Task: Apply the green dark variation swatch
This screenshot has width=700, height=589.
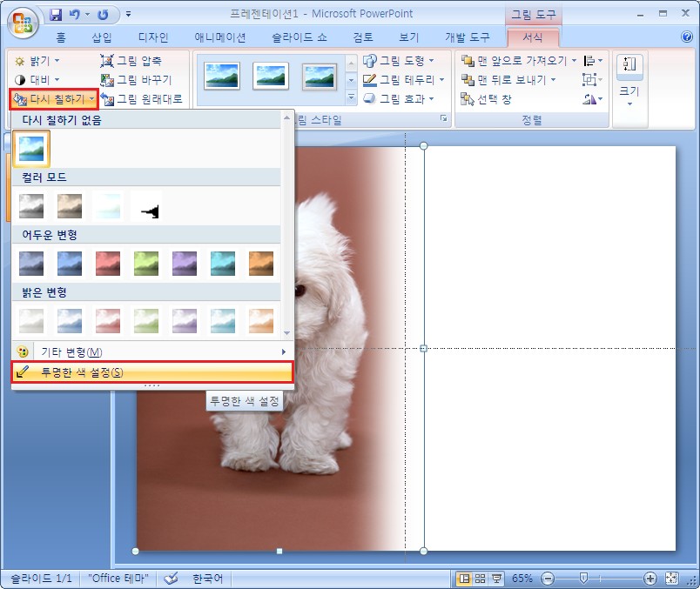Action: (146, 264)
